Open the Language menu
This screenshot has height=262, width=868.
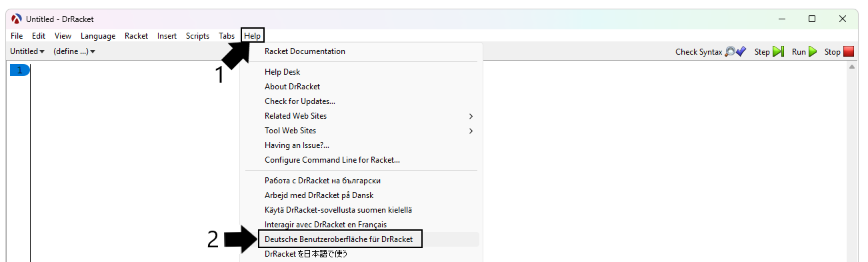pyautogui.click(x=98, y=36)
